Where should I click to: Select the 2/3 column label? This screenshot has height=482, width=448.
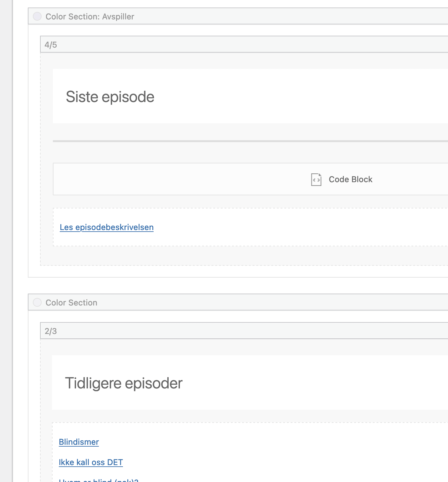point(51,331)
